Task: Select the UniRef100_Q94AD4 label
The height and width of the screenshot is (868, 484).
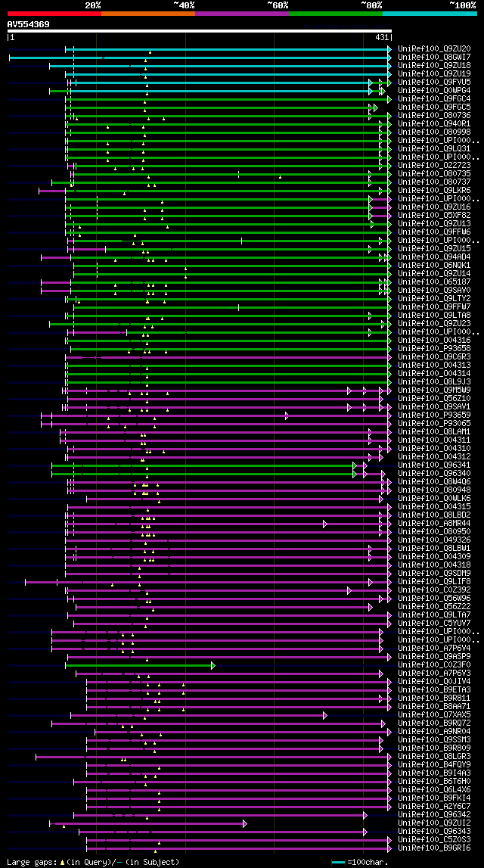Action: (434, 257)
